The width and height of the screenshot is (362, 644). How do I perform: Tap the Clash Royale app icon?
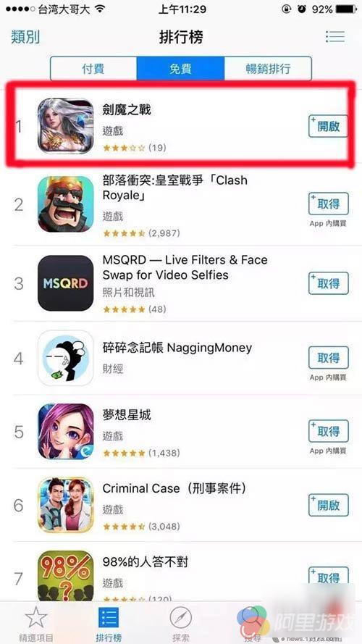pyautogui.click(x=66, y=204)
